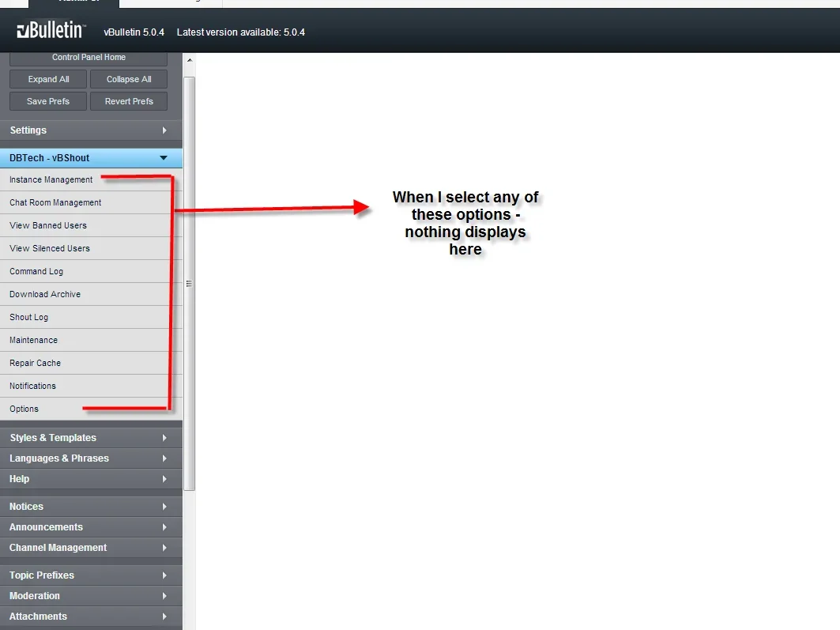Open View Banned Users
This screenshot has width=840, height=630.
tap(91, 225)
